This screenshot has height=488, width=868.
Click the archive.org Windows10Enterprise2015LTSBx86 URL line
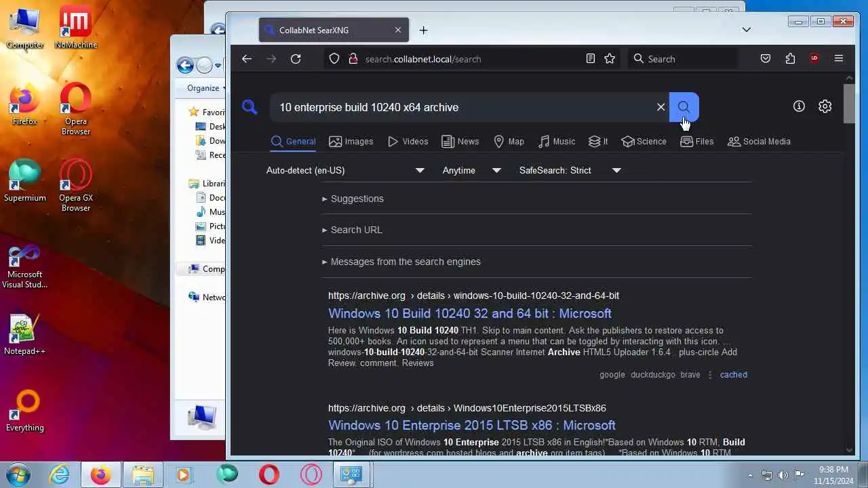[x=467, y=408]
